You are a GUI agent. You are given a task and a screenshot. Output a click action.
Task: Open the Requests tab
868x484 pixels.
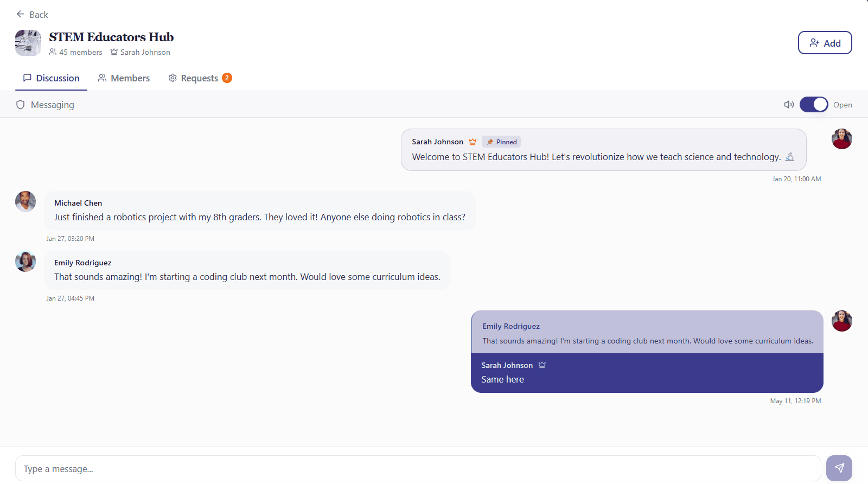point(200,78)
